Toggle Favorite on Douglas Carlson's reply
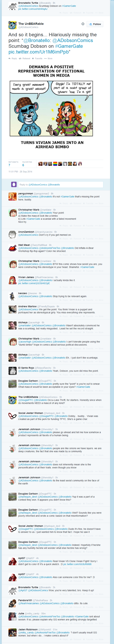The image size is (114, 644). pos(84,391)
